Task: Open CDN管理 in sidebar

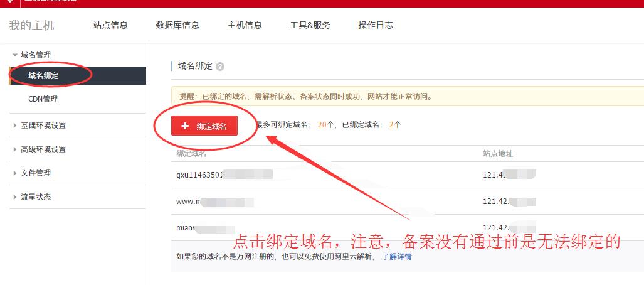Action: [43, 99]
